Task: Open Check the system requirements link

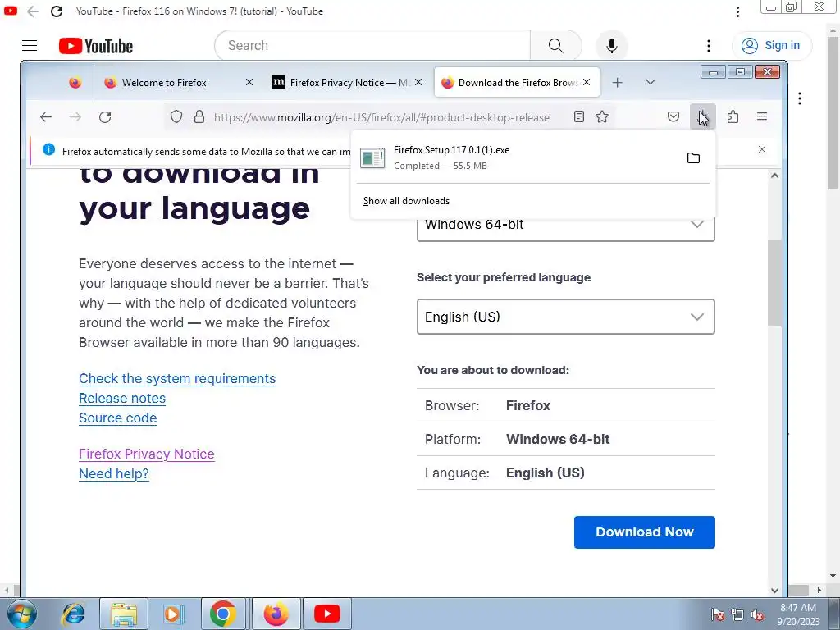Action: 177,379
